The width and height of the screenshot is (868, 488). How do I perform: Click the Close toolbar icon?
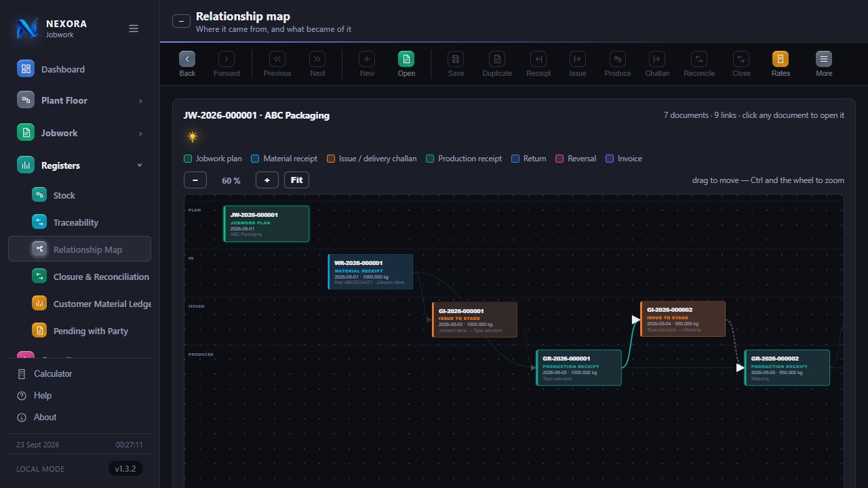[x=741, y=59]
